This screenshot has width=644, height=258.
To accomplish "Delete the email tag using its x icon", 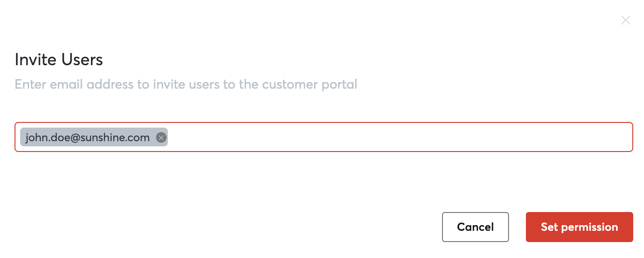I will coord(161,137).
